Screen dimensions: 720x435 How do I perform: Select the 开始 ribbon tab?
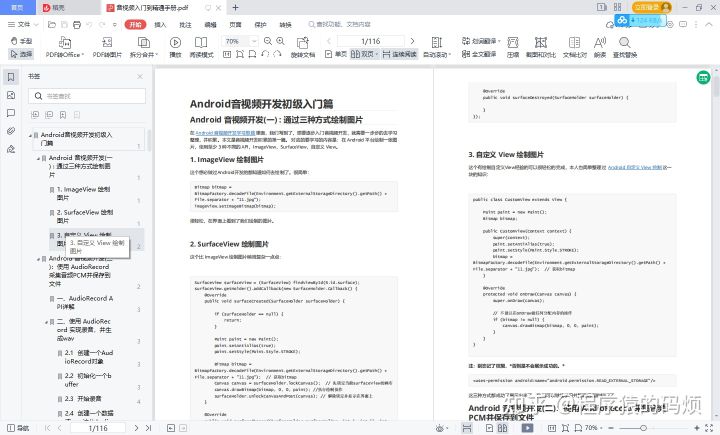point(135,24)
